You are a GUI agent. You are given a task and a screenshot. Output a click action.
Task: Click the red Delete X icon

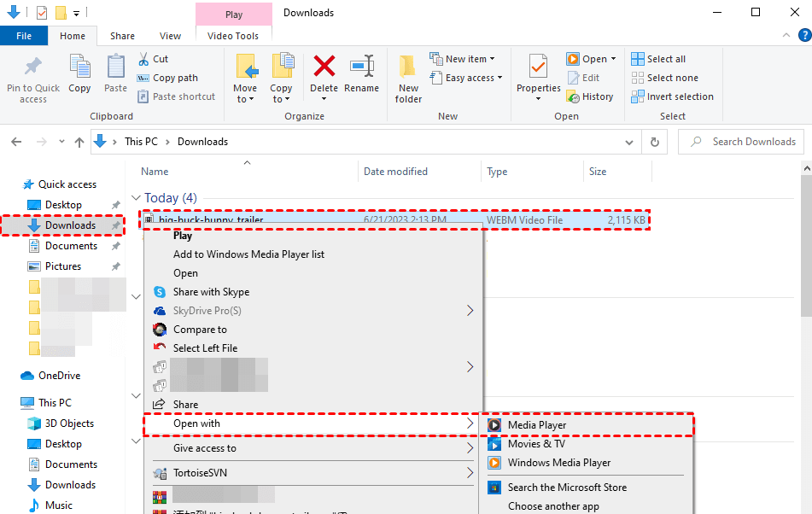324,67
